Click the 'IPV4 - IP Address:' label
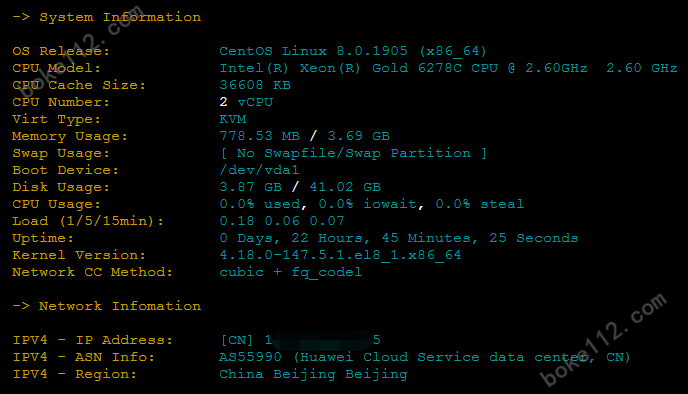This screenshot has height=394, width=688. [92, 340]
